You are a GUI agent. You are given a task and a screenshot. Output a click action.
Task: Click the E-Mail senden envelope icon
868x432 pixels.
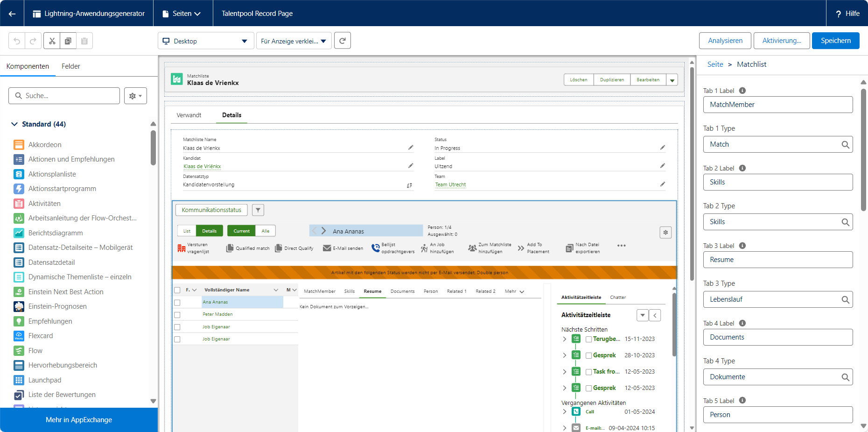coord(327,248)
